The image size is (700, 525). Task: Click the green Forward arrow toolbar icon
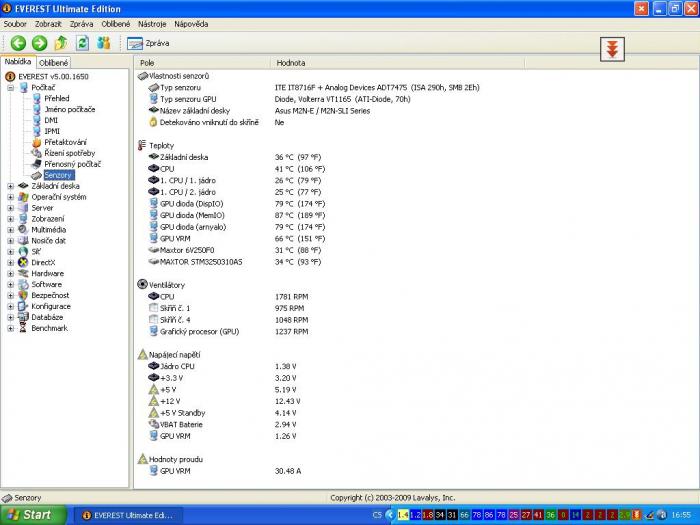click(39, 43)
